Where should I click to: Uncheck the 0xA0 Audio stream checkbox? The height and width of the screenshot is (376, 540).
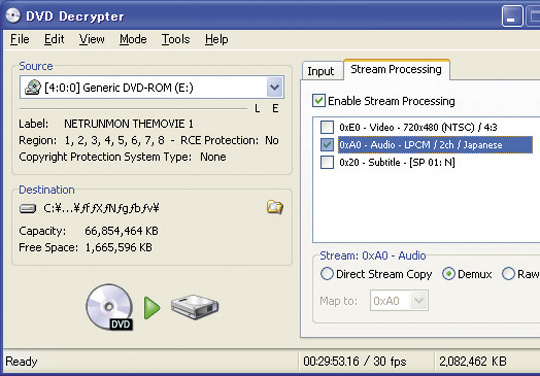point(327,145)
